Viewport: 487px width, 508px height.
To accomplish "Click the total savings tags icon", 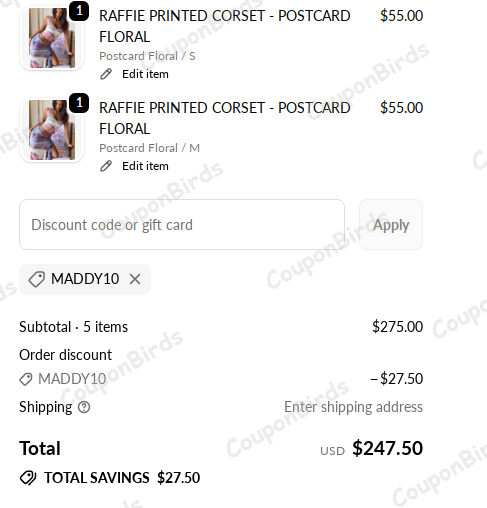I will (28, 478).
